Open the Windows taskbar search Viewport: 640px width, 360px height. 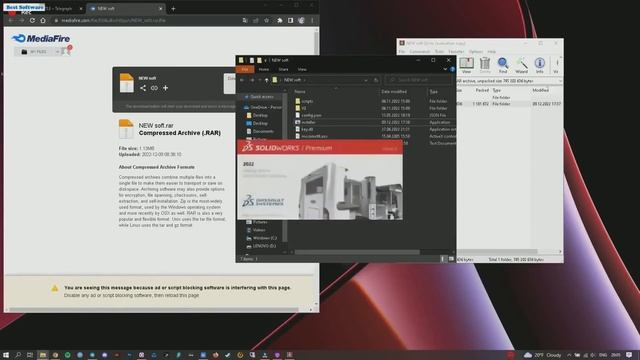(18, 355)
